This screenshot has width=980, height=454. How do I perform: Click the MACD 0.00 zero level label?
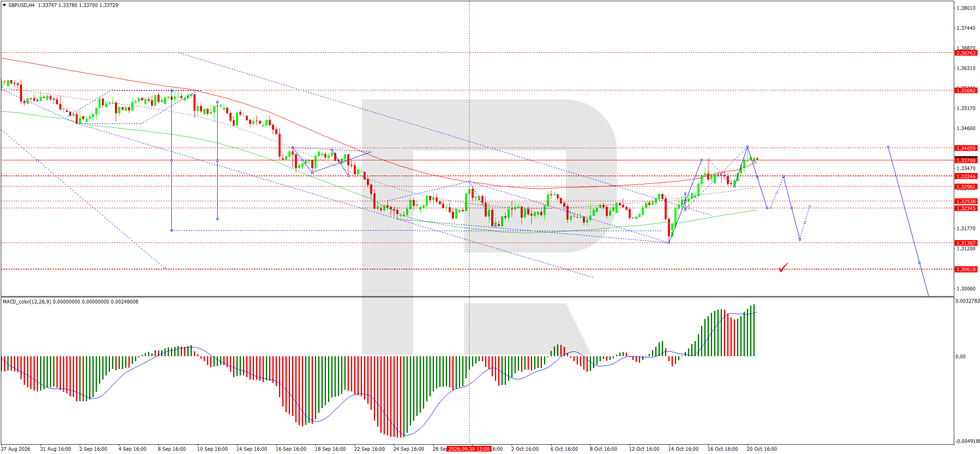coord(960,357)
